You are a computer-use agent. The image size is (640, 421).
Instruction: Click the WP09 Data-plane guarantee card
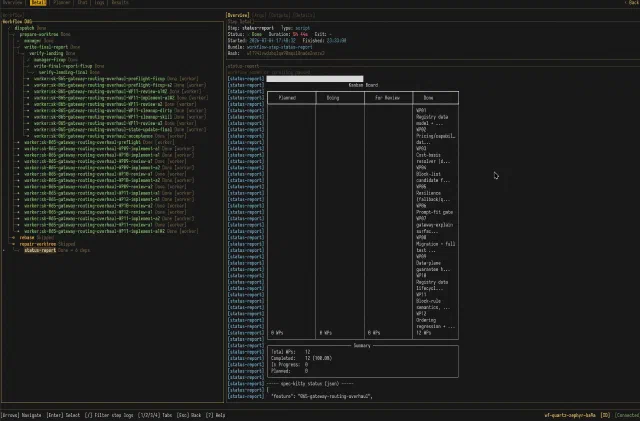[433, 263]
